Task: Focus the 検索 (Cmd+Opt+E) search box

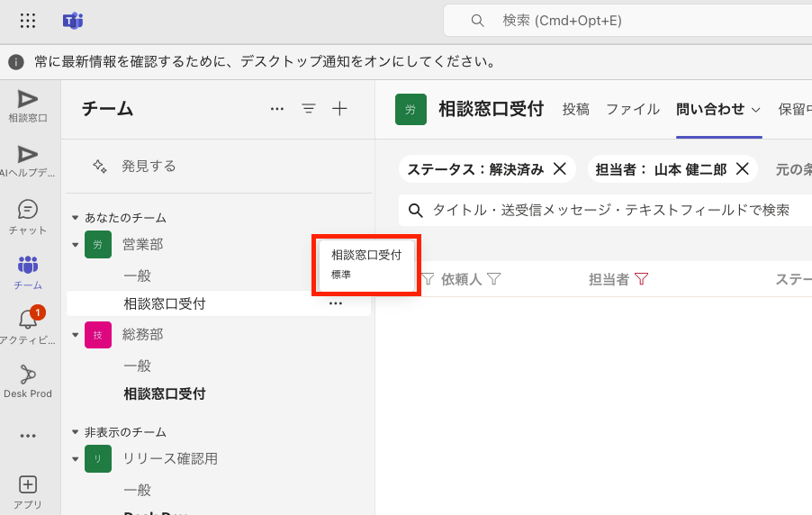Action: coord(627,21)
